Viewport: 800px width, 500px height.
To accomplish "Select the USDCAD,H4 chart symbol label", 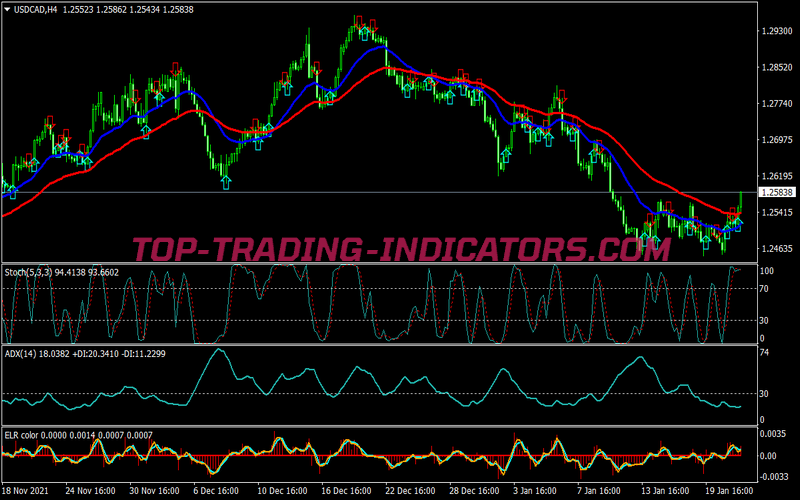I will coord(35,9).
